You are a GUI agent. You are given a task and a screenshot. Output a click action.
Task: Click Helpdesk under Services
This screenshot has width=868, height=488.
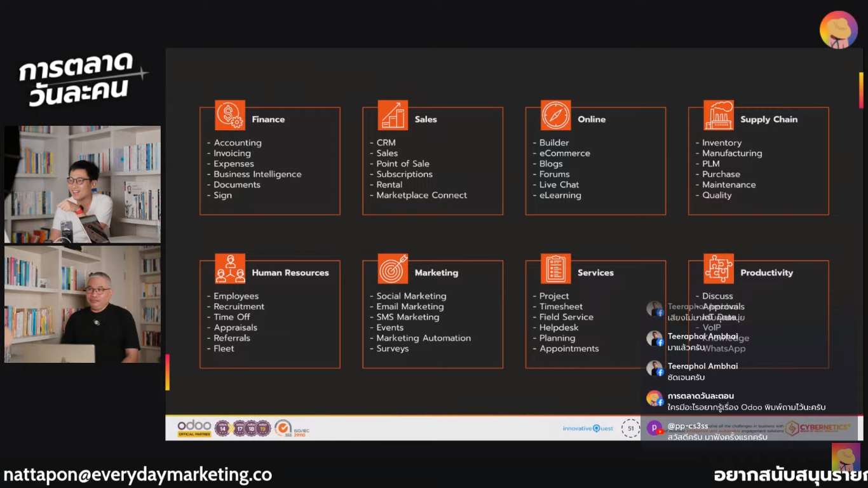[559, 327]
